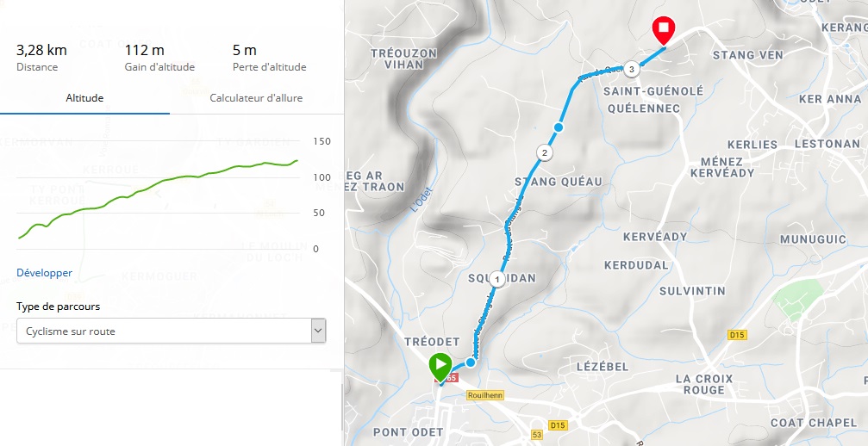The height and width of the screenshot is (446, 868).
Task: Click the 3,28 km distance value
Action: point(41,50)
